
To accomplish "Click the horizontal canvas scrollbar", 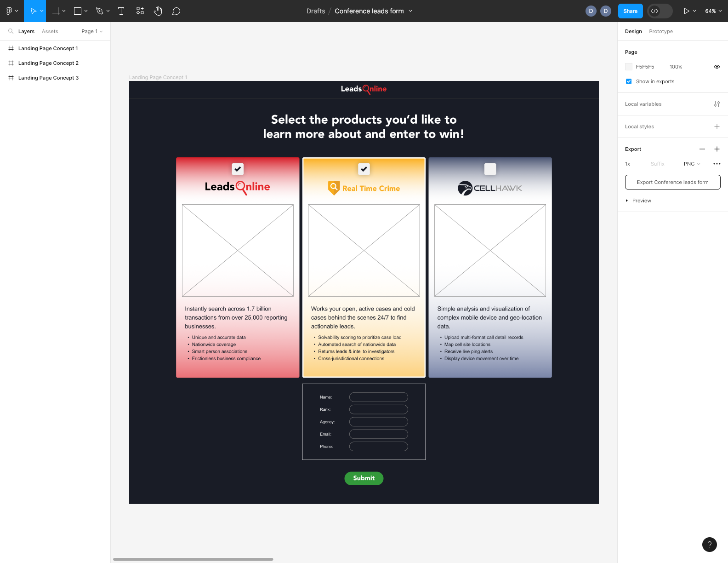I will tap(193, 559).
